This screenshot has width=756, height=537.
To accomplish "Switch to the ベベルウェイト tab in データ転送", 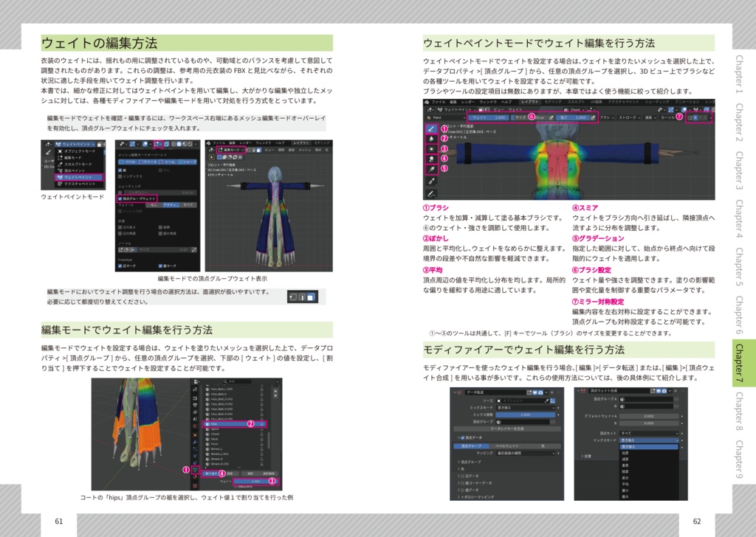I will [x=506, y=446].
